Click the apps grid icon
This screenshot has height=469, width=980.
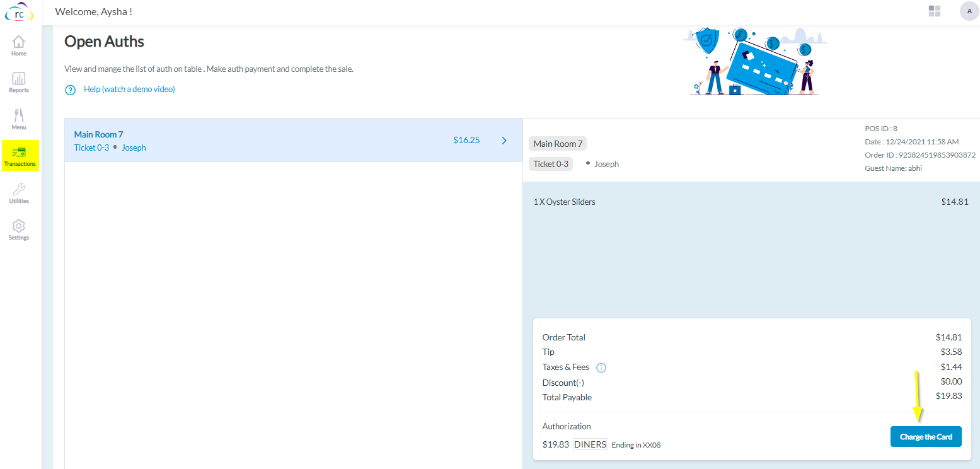coord(935,11)
